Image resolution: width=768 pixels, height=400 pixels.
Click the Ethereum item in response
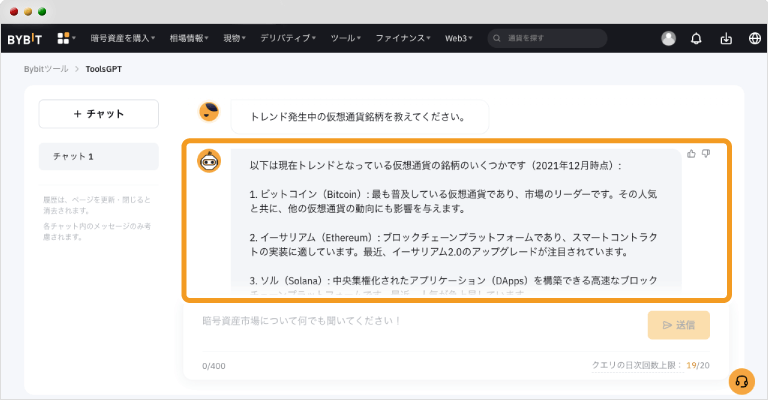click(453, 245)
